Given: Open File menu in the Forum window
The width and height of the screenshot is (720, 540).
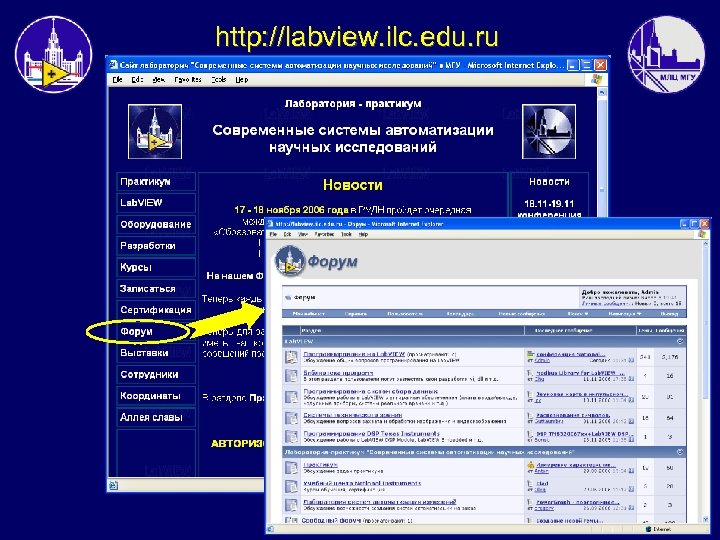Looking at the screenshot, I should [273, 234].
